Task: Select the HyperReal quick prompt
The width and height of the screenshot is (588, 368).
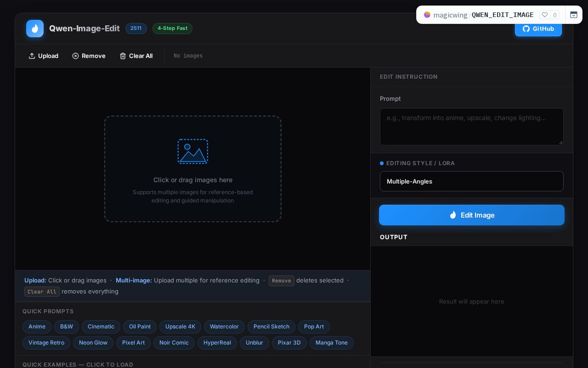Action: [x=217, y=343]
